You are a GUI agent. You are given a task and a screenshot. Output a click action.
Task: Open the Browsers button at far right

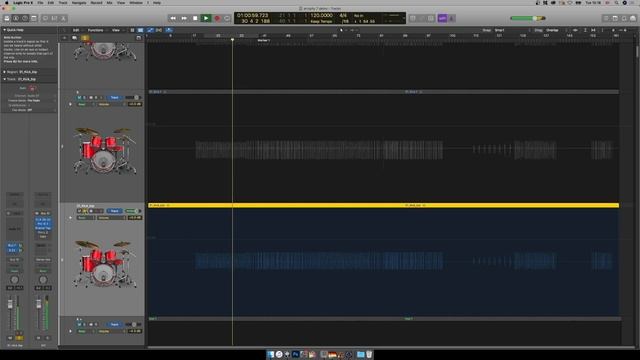pyautogui.click(x=633, y=18)
